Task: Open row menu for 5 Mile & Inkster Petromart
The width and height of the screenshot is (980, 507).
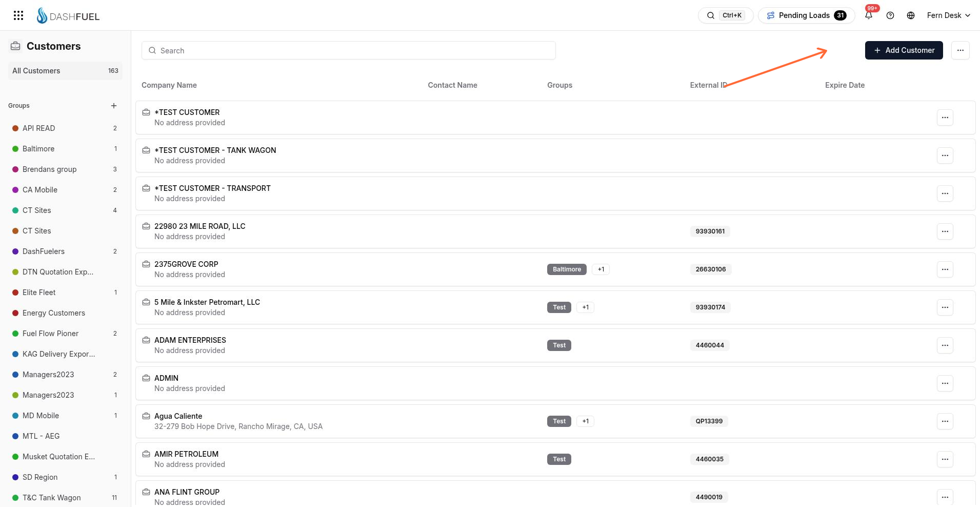Action: tap(945, 307)
